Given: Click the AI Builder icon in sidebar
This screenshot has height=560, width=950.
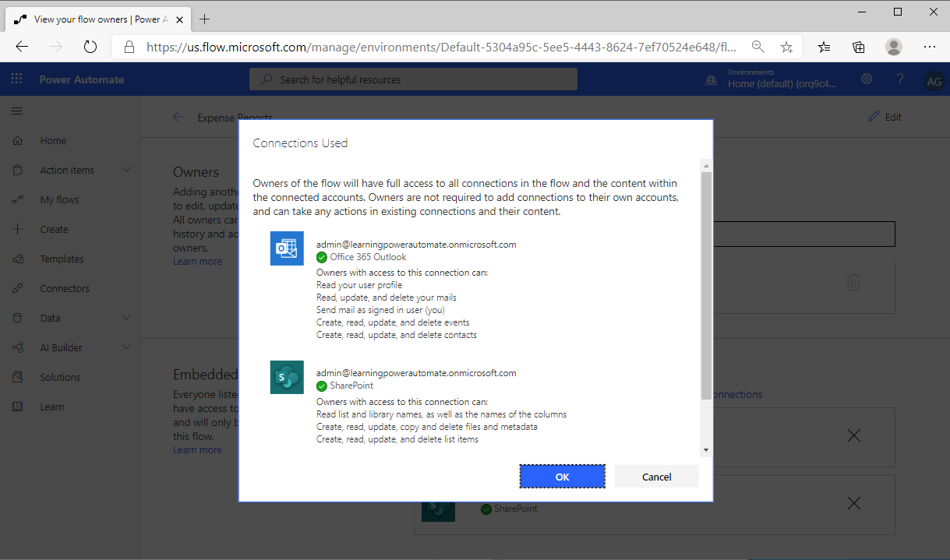Looking at the screenshot, I should tap(17, 347).
